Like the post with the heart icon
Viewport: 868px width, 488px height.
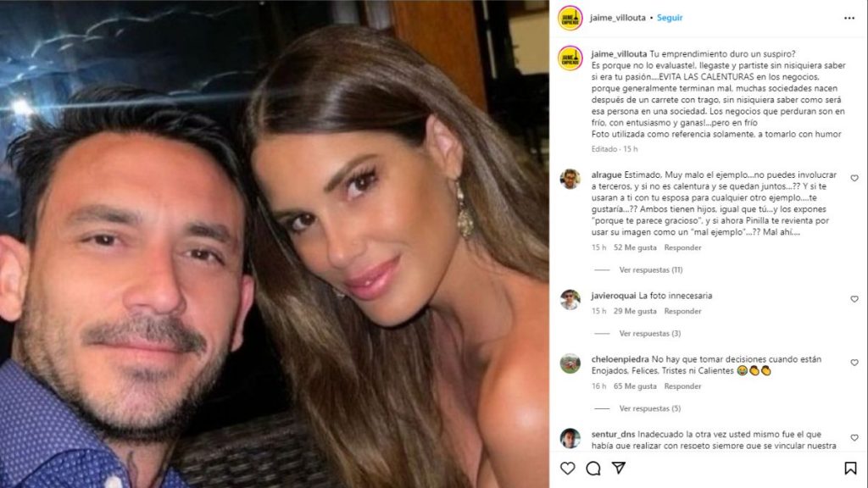click(567, 468)
